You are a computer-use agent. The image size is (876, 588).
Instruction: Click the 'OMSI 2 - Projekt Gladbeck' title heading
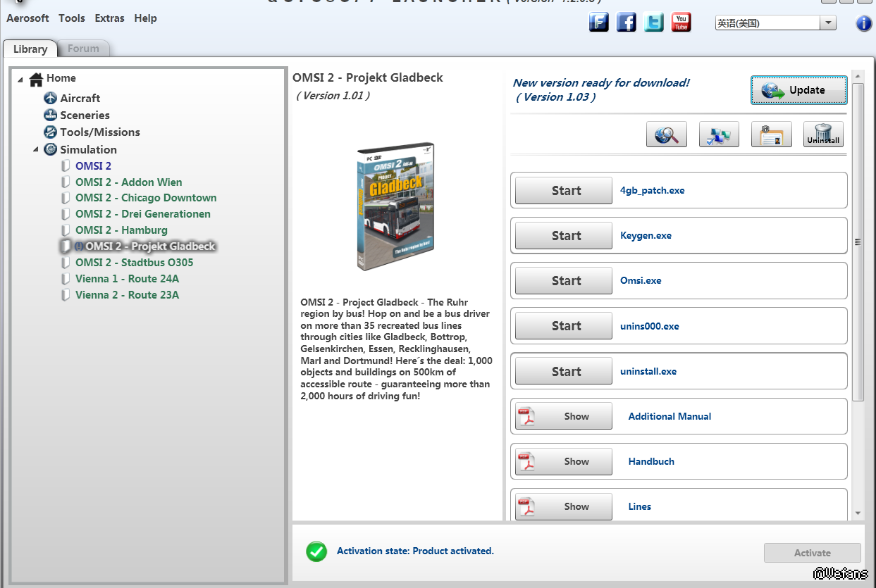pos(368,77)
